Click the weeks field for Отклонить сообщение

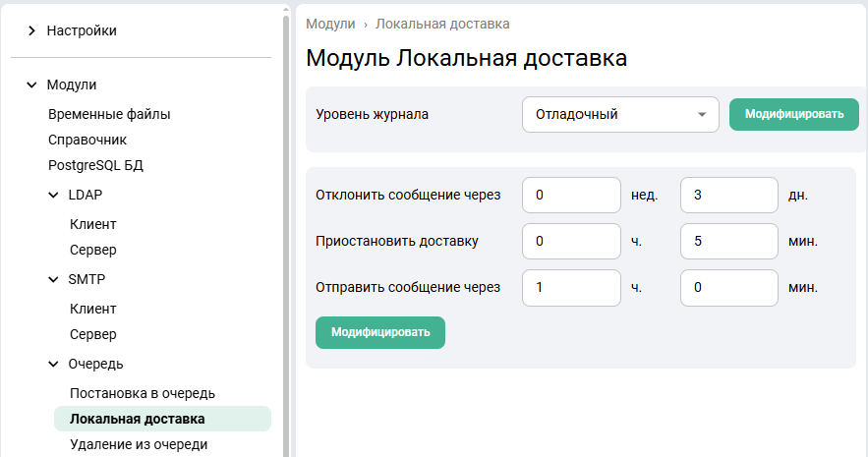coord(571,195)
